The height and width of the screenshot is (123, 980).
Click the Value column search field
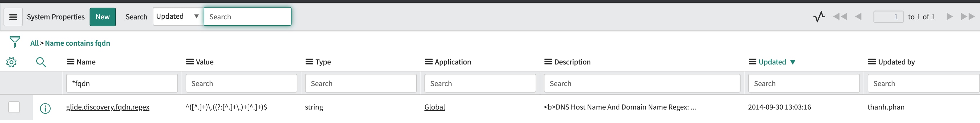[241, 83]
